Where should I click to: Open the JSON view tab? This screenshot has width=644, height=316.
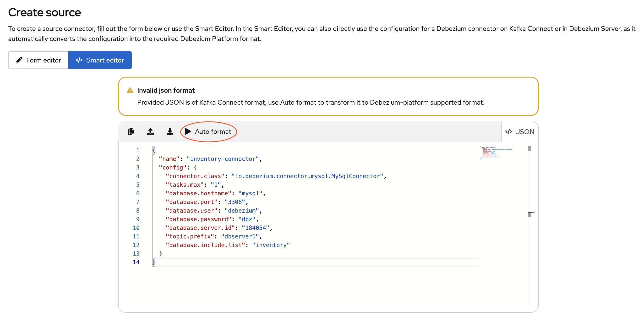519,131
